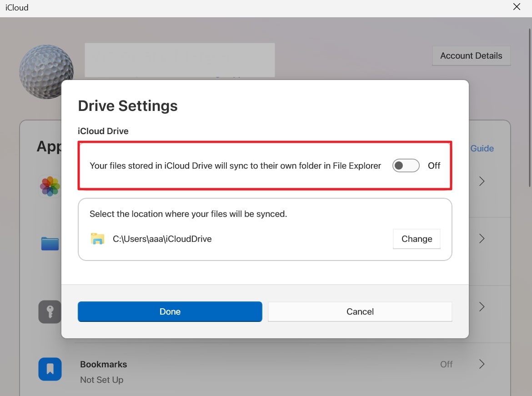Click the Passwords key icon
This screenshot has height=396, width=532.
point(50,311)
